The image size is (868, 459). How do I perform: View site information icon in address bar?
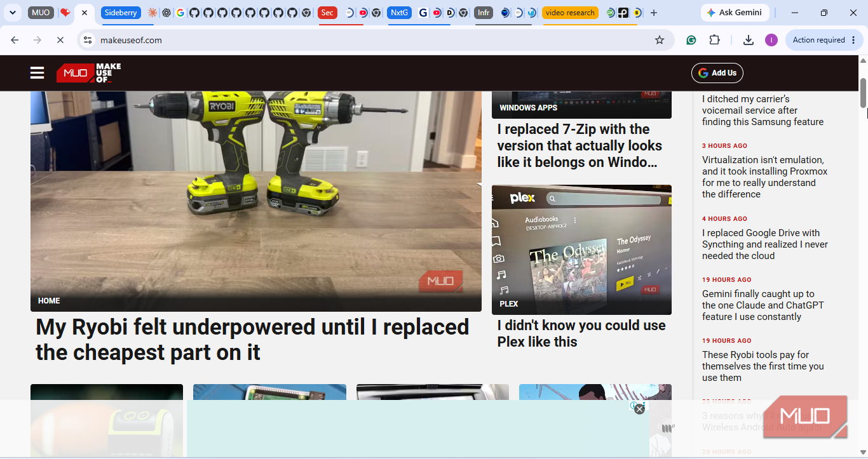(88, 40)
